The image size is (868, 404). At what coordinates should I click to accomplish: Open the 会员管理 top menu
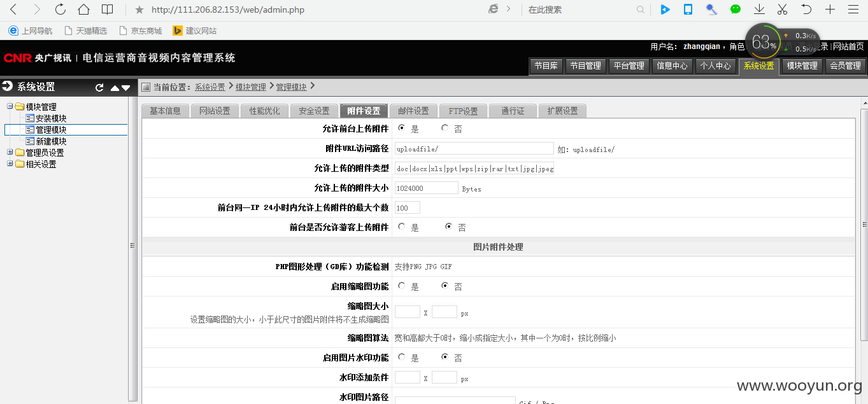845,66
